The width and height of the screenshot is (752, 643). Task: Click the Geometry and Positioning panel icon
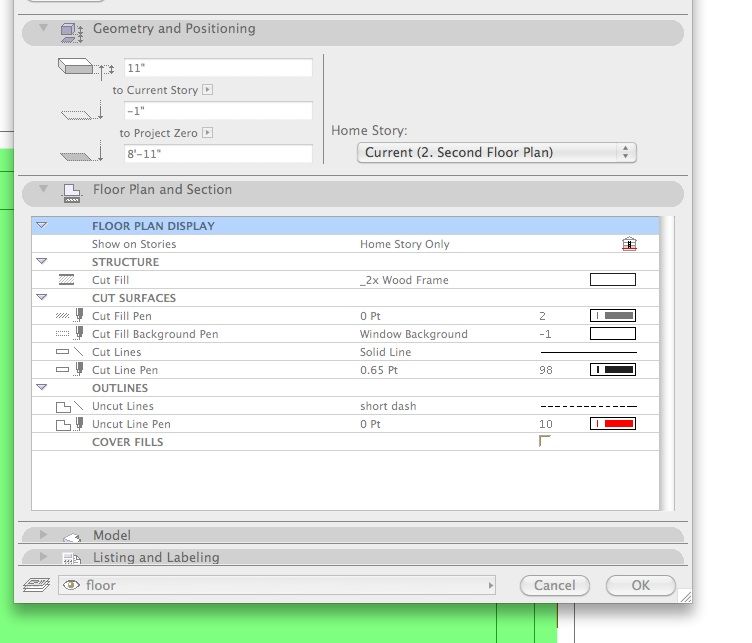click(72, 33)
